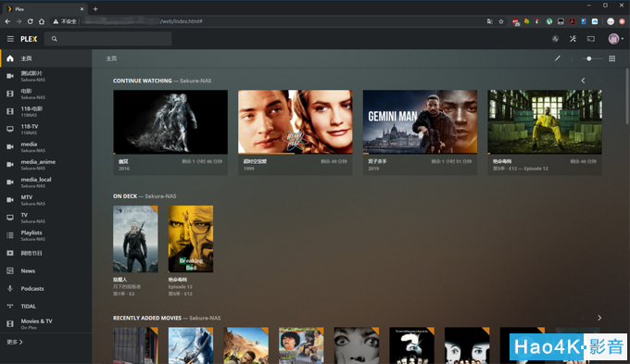This screenshot has width=630, height=364.
Task: Click the News newspaper icon
Action: click(x=10, y=270)
